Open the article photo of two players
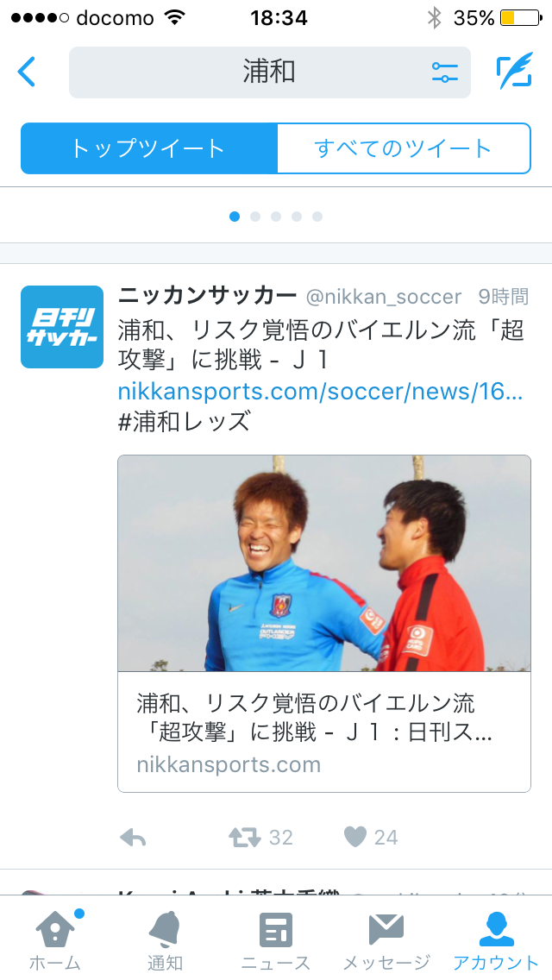 323,563
